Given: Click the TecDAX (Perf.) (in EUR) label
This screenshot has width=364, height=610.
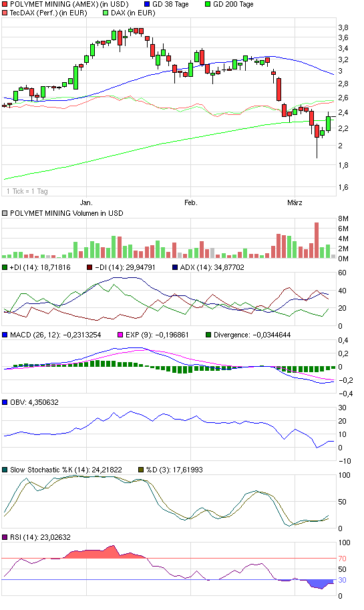Looking at the screenshot, I should [x=49, y=13].
